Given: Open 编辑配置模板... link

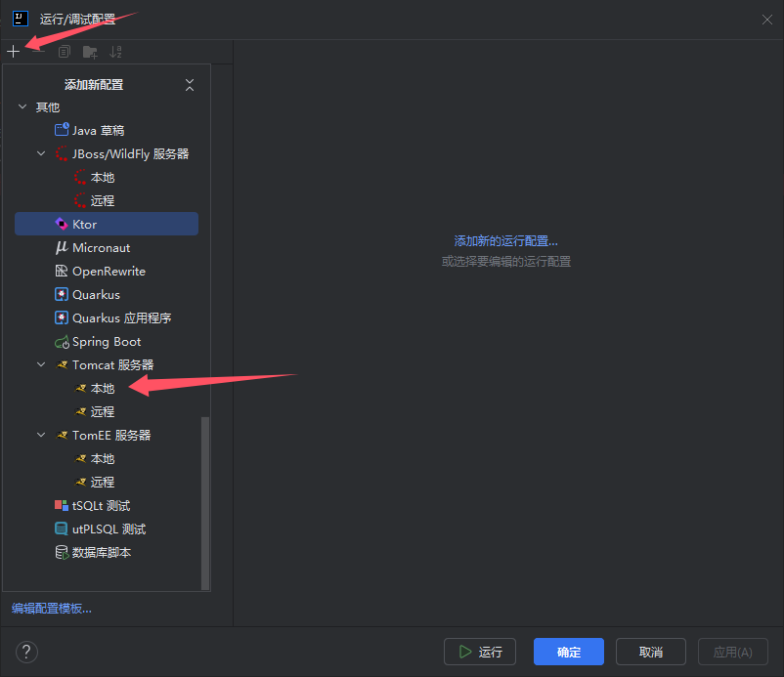Looking at the screenshot, I should pos(52,609).
